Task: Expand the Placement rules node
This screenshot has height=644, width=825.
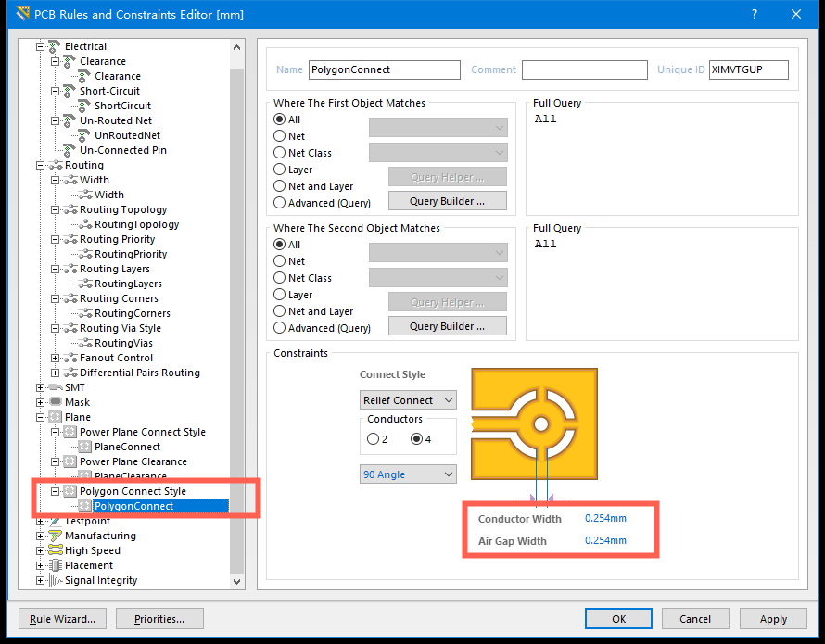Action: [x=41, y=565]
